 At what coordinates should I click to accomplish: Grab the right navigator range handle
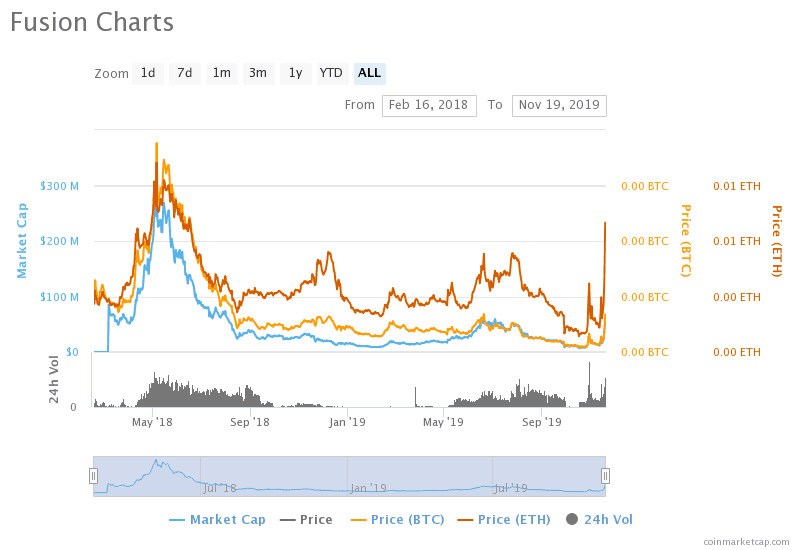[x=605, y=476]
